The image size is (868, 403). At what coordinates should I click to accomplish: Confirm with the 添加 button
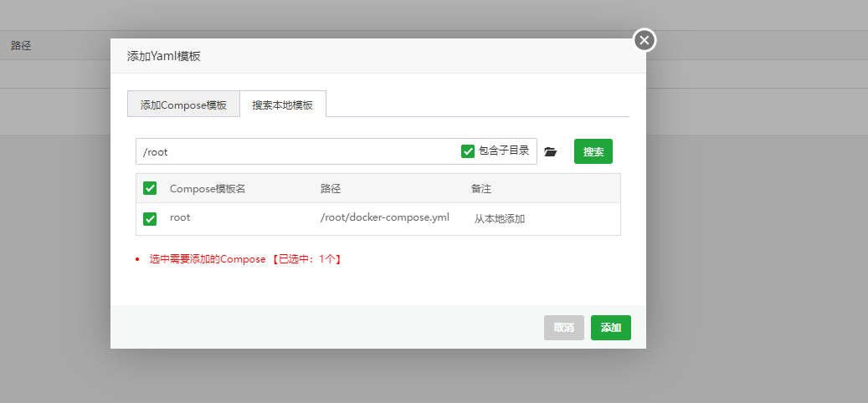(611, 328)
